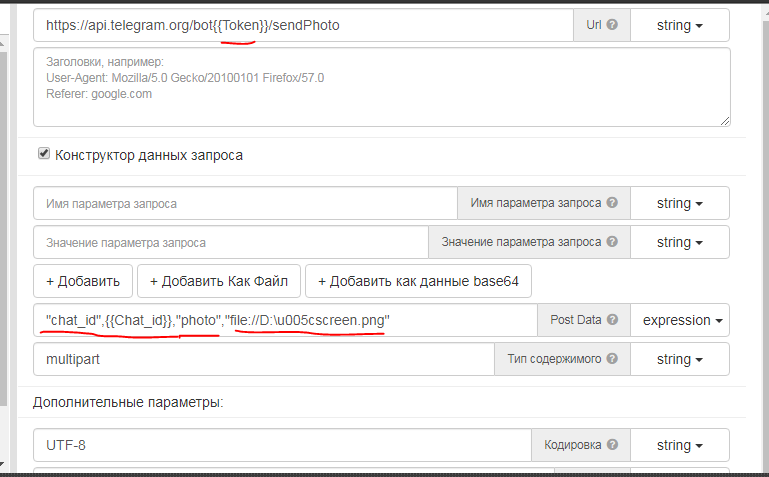Toggle the Конструктор данных запроса checkbox
769x477 pixels.
coord(44,153)
